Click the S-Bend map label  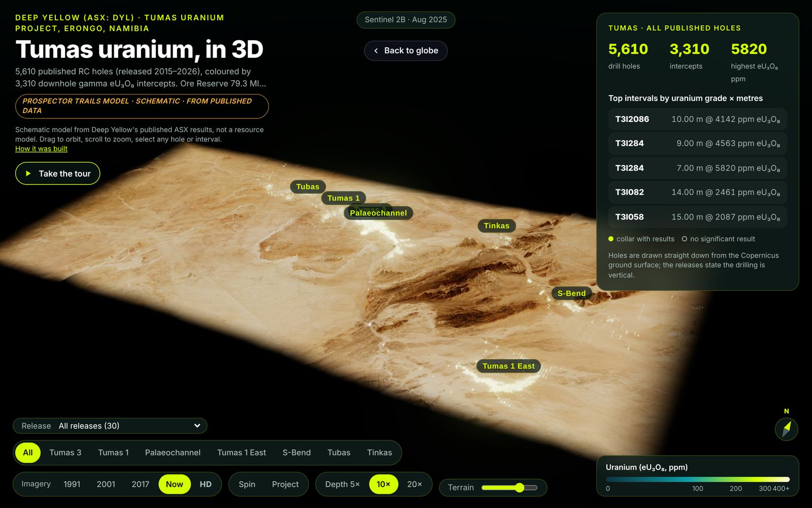(571, 293)
